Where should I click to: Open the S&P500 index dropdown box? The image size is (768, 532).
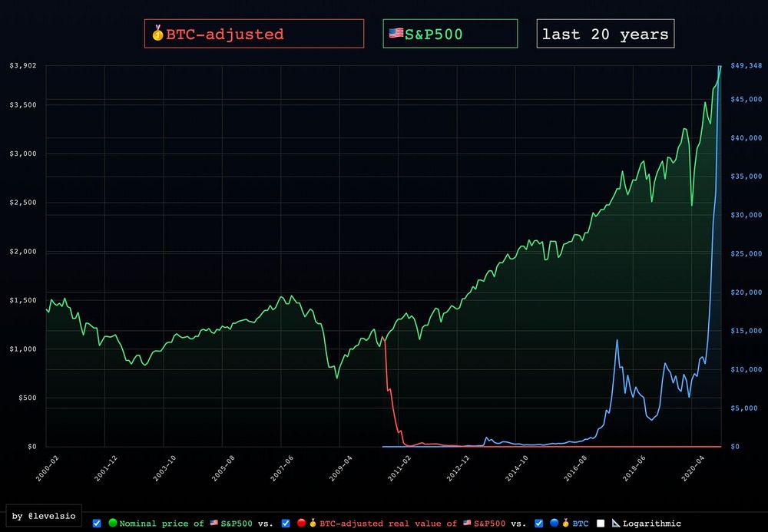click(450, 34)
